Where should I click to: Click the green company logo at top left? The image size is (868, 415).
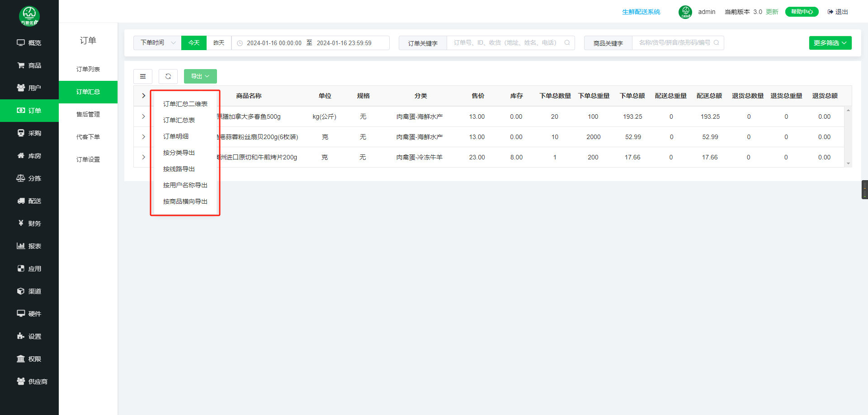(x=29, y=16)
